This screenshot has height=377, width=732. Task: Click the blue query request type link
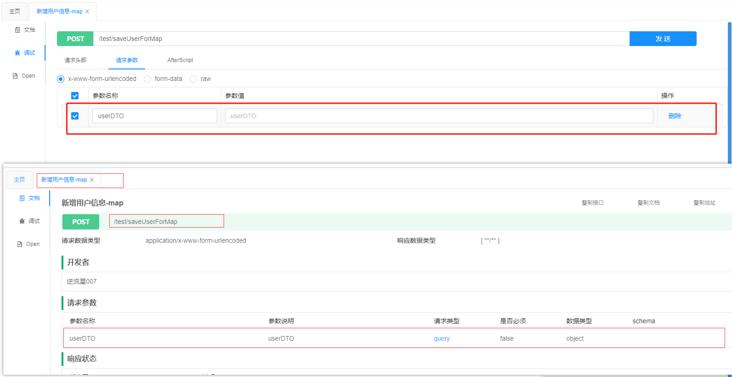point(442,339)
